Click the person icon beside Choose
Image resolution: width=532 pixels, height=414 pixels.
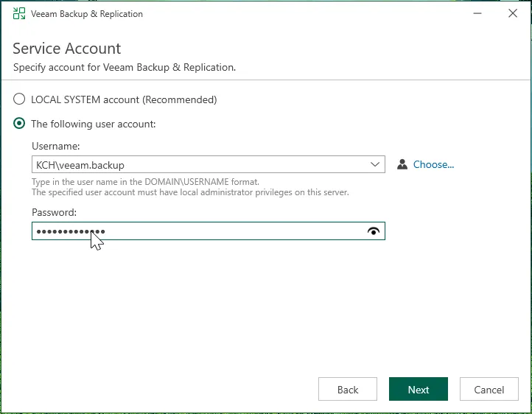pos(402,164)
